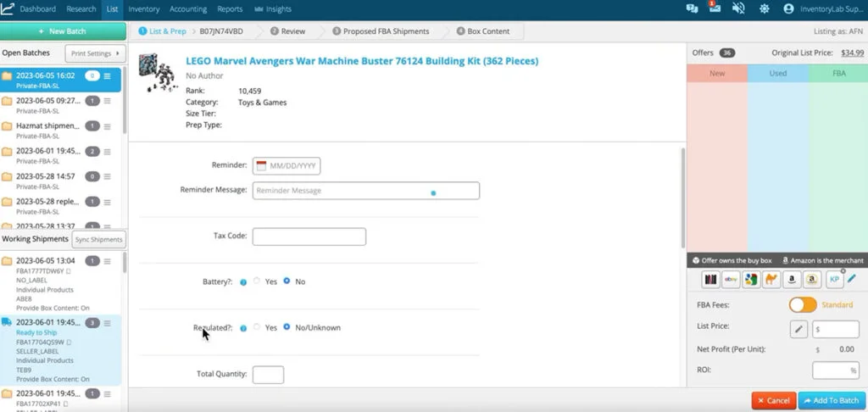Open the settings gear icon
Viewport: 868px width, 412px height.
763,9
